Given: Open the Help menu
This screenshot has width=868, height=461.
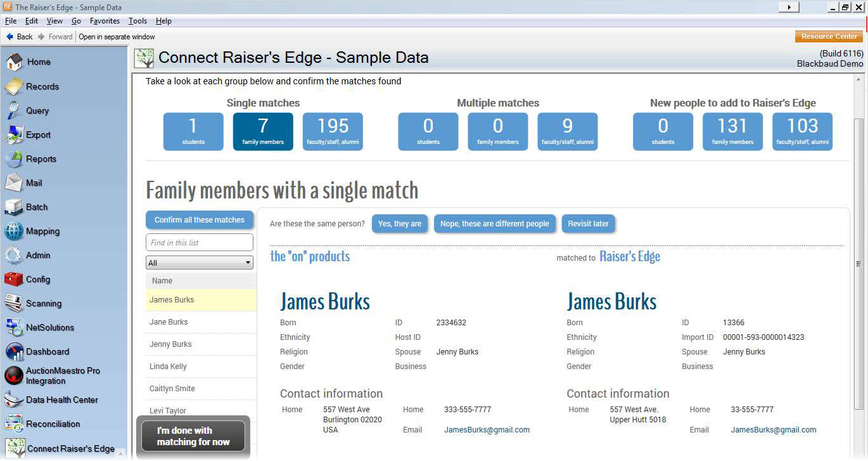Looking at the screenshot, I should (x=163, y=21).
